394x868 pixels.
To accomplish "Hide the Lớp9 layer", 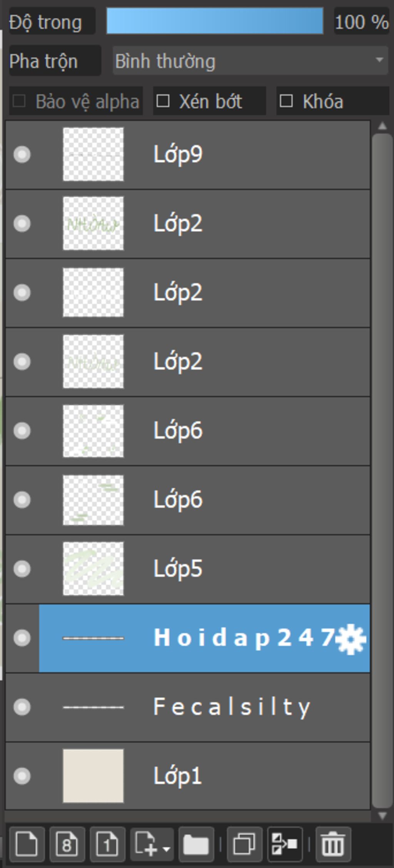I will coord(22,155).
